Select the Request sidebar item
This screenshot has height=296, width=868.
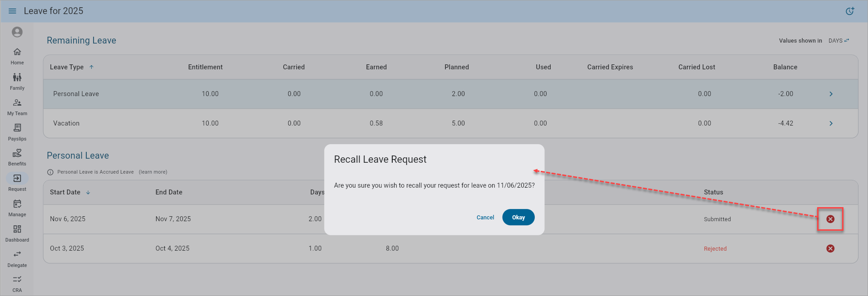pos(17,183)
